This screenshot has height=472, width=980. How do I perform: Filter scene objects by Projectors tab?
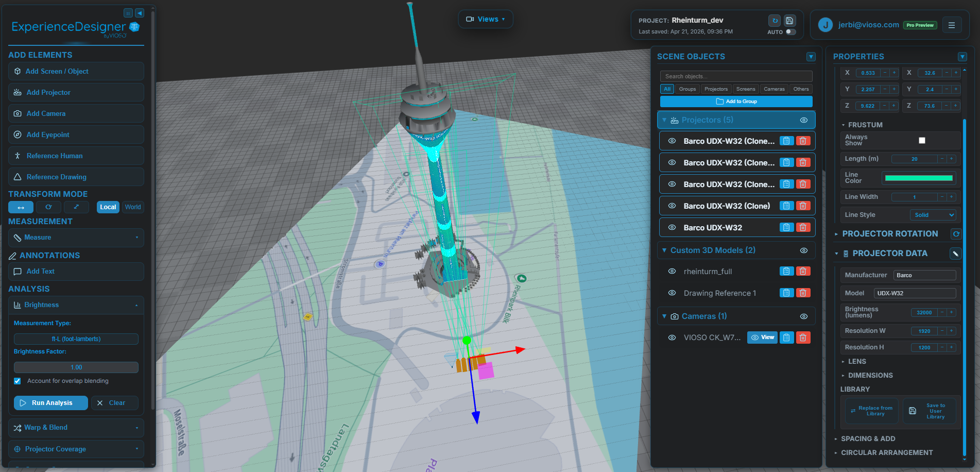716,89
